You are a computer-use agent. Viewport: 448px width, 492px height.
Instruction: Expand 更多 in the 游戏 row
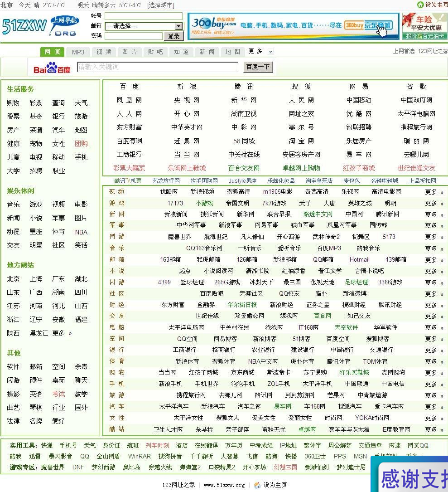pos(434,203)
